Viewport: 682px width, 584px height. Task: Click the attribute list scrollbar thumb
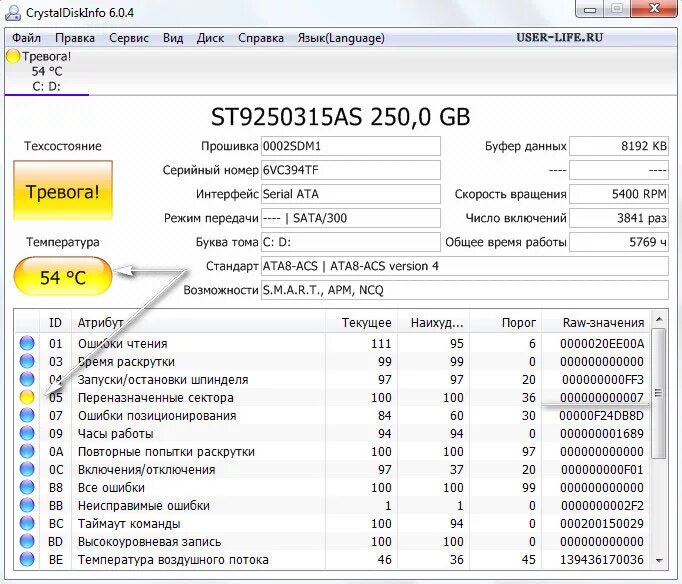[659, 393]
